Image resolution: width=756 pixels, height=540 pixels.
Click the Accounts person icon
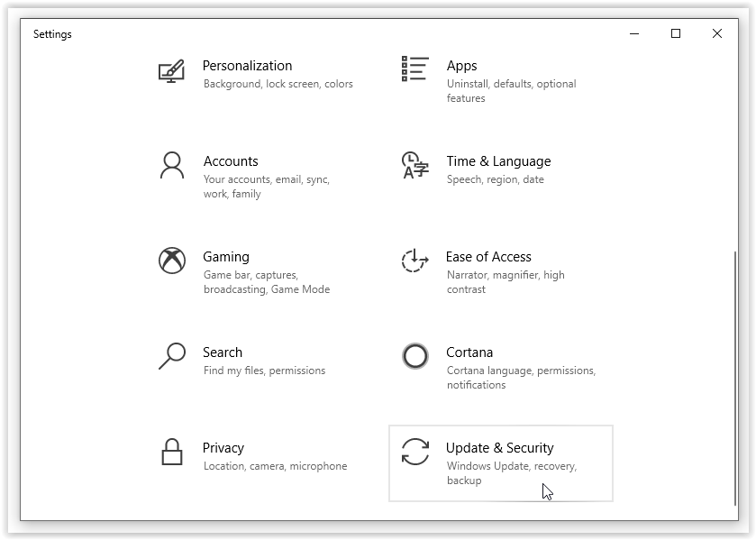[172, 166]
